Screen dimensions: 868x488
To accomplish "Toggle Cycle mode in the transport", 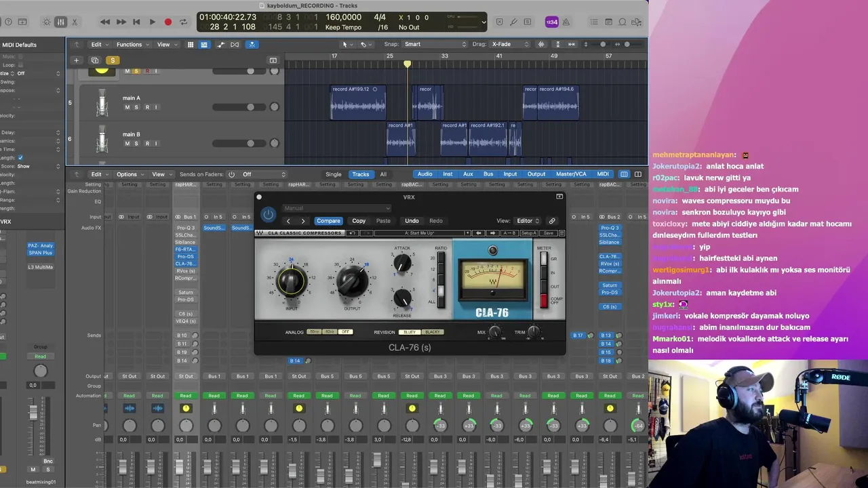I will [183, 22].
